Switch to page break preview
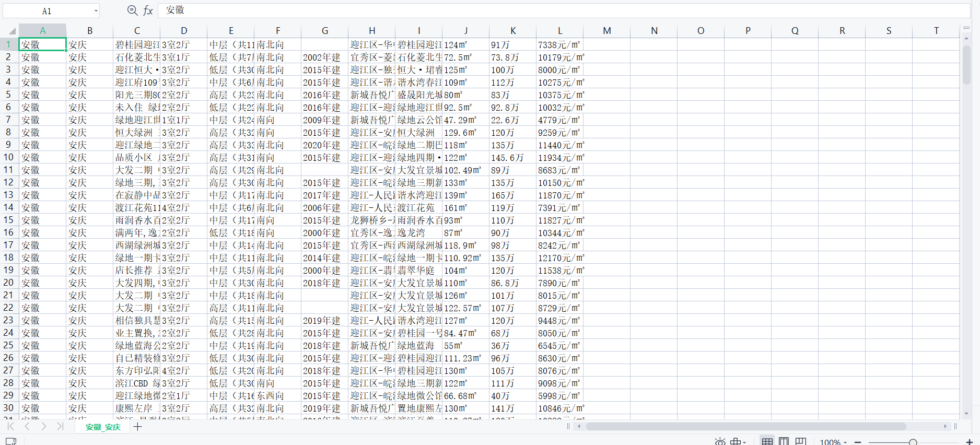980x445 pixels. (x=801, y=442)
